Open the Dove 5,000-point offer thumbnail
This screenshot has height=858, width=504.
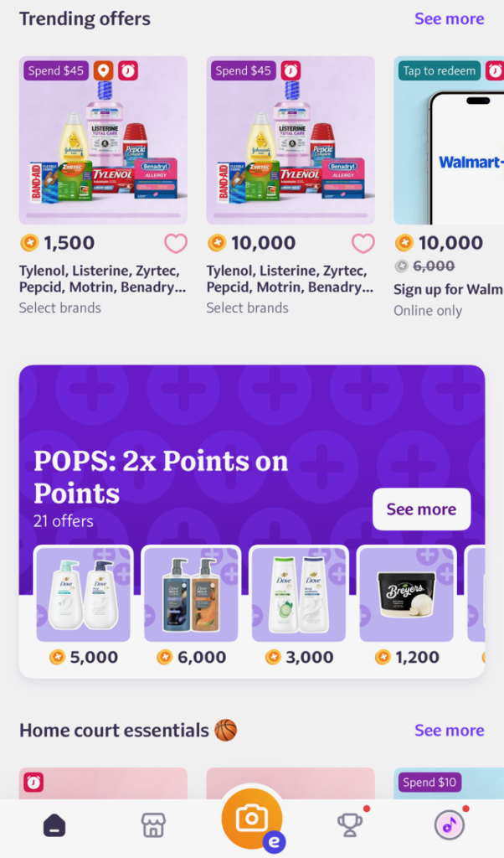pyautogui.click(x=83, y=595)
